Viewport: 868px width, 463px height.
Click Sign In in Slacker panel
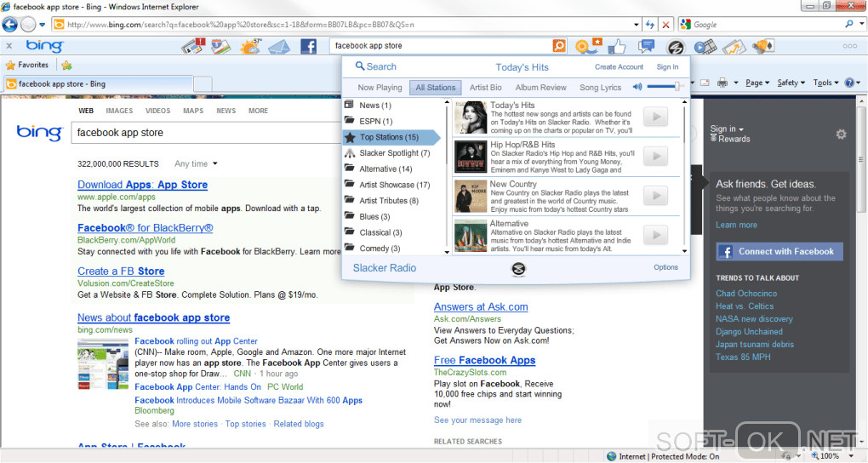[667, 67]
